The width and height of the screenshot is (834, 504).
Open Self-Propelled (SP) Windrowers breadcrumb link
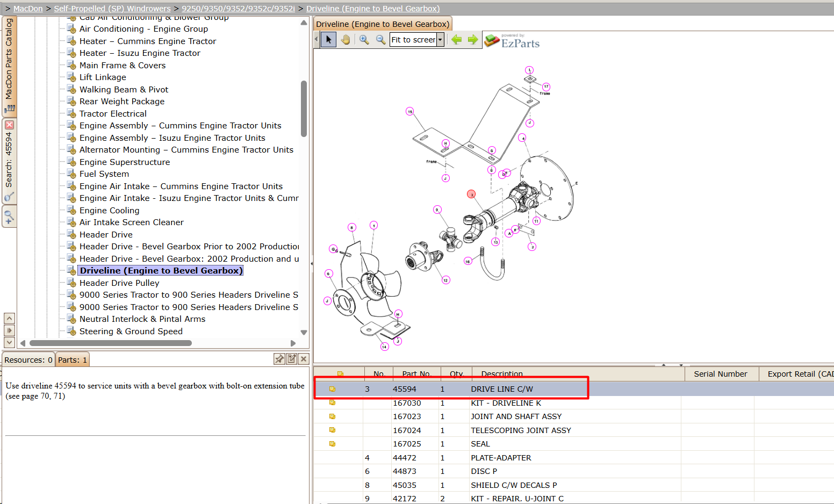112,9
